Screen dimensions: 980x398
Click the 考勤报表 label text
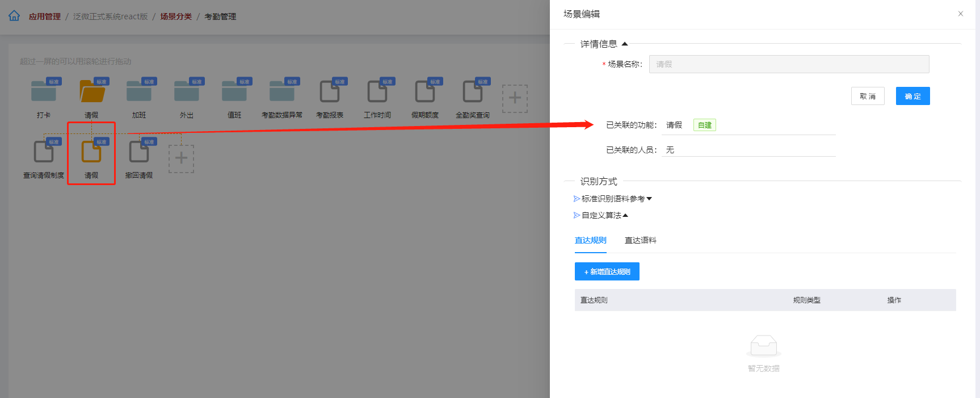tap(330, 115)
